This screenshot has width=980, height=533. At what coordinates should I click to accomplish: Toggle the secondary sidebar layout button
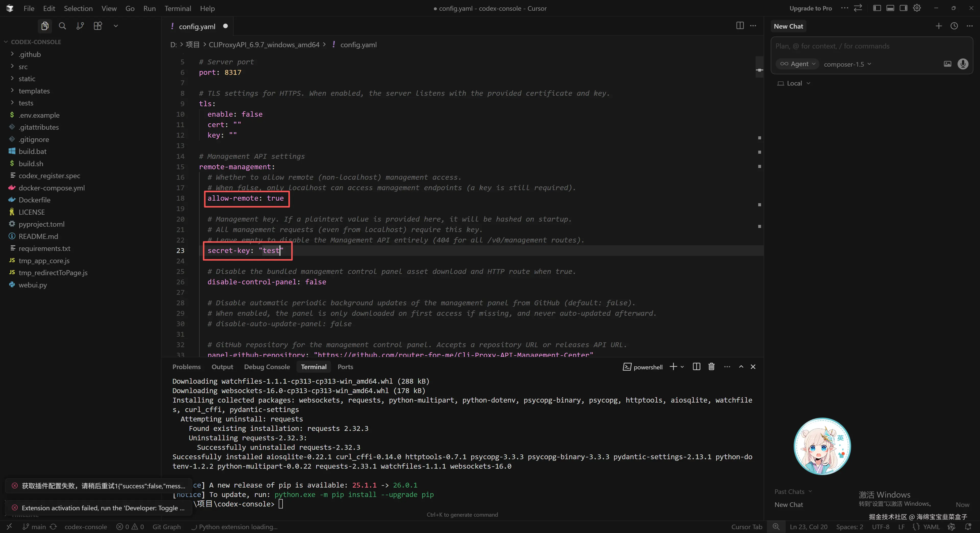(x=903, y=8)
